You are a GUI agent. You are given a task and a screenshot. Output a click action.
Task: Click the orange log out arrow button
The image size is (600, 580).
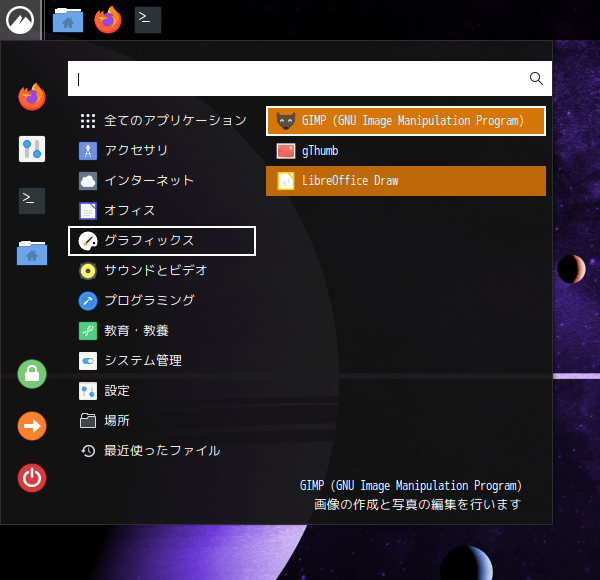[x=32, y=426]
